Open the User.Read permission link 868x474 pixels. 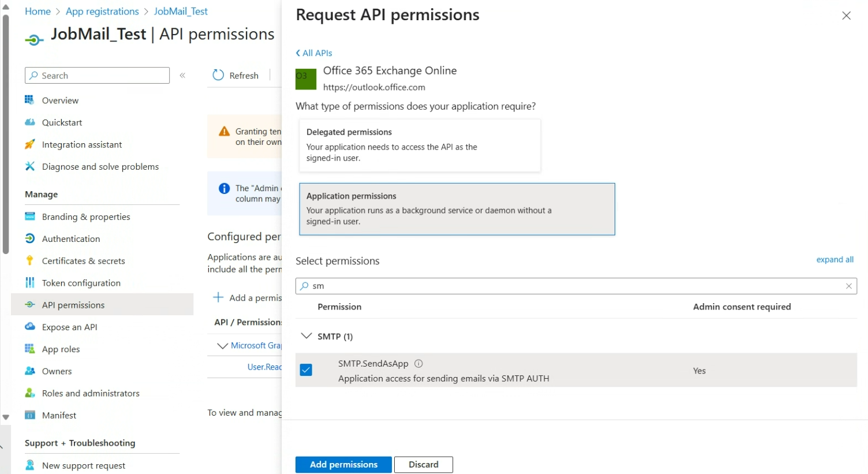[264, 367]
